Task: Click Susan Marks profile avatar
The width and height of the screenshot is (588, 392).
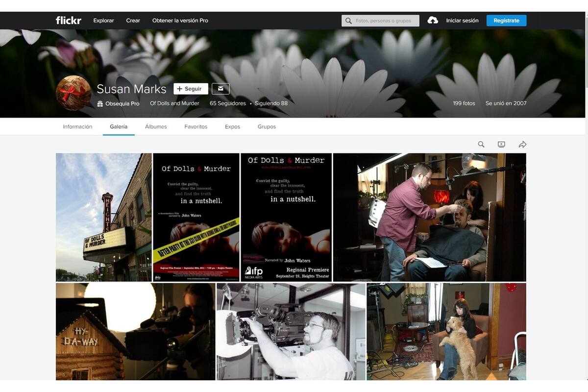Action: click(x=73, y=93)
